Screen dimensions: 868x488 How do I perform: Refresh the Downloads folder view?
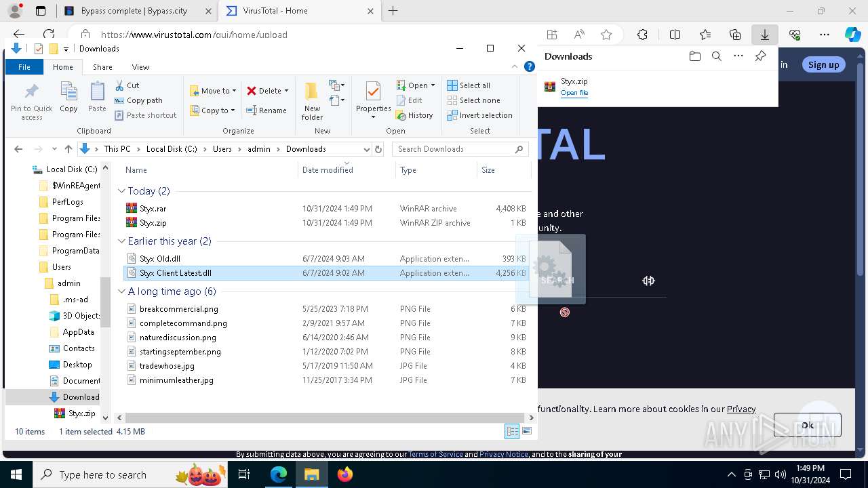pyautogui.click(x=378, y=149)
